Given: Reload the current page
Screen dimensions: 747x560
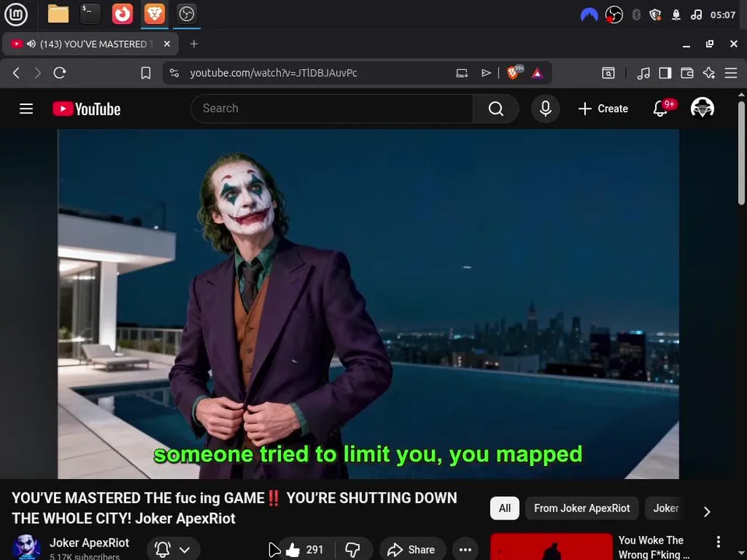Looking at the screenshot, I should tap(60, 73).
